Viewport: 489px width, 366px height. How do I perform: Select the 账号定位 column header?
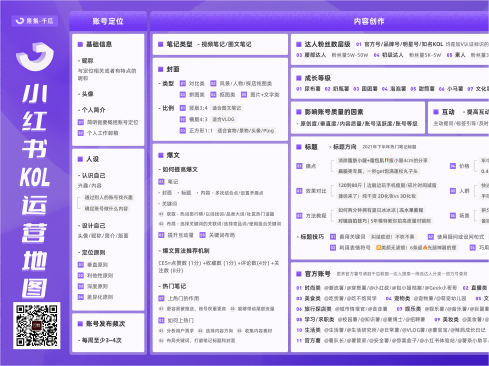tap(108, 21)
